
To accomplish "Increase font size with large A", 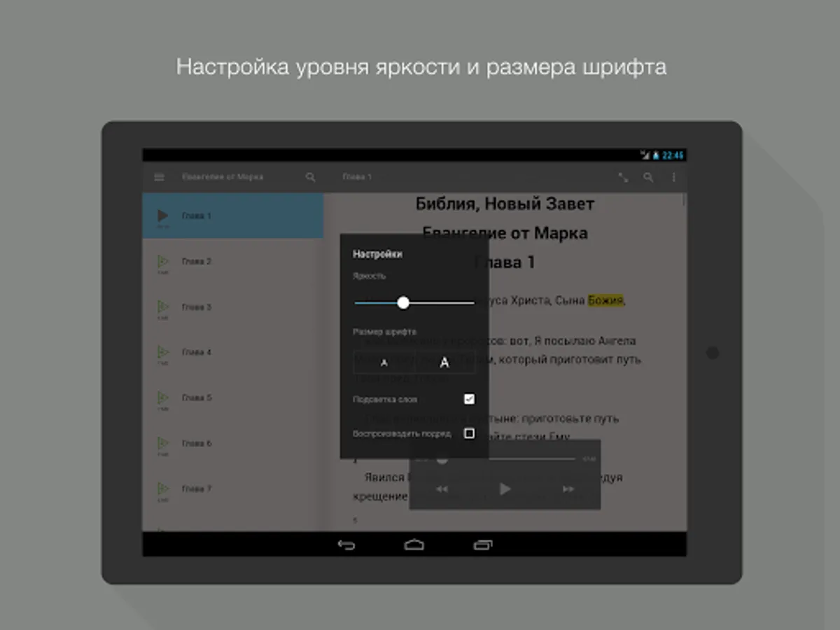I will click(444, 363).
